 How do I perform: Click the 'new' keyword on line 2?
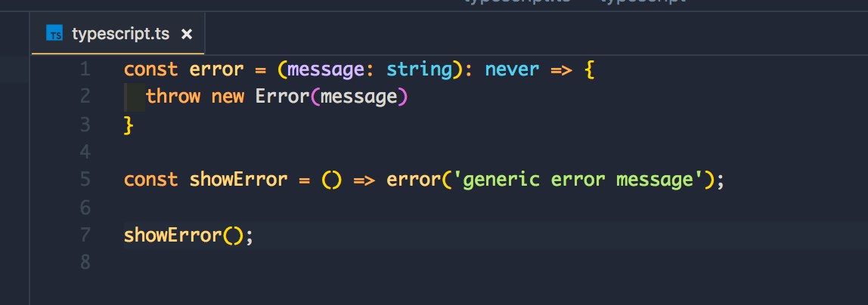(x=228, y=97)
